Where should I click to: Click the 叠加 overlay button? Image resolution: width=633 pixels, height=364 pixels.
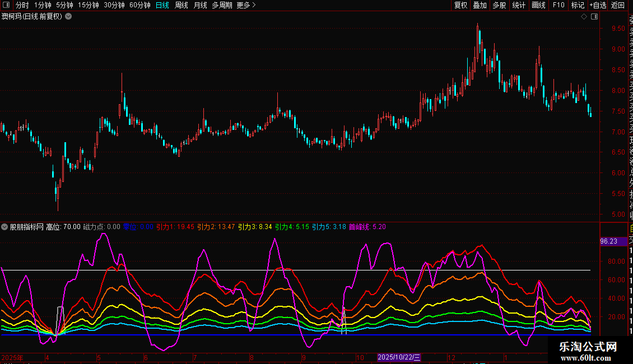coord(480,5)
